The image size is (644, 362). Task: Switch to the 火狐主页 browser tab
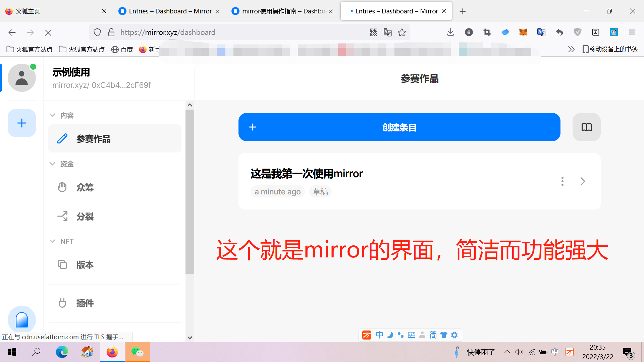(x=55, y=11)
